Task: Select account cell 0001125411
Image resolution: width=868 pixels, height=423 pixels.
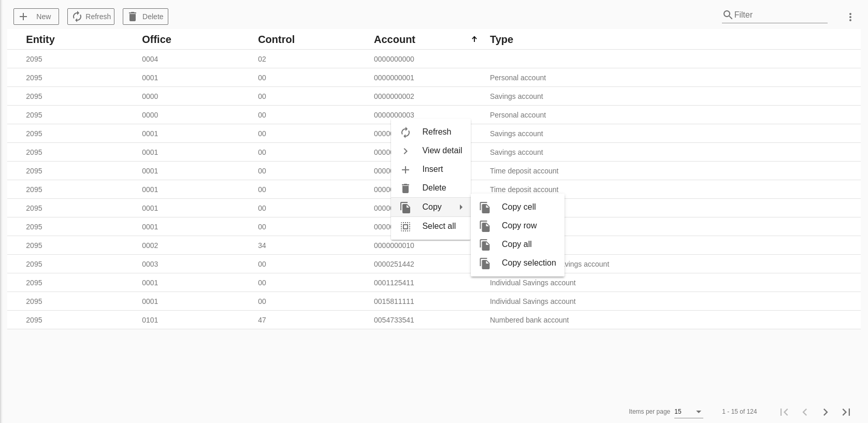Action: coord(394,283)
